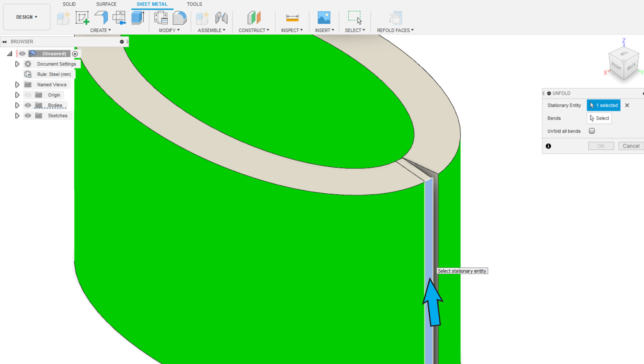Toggle visibility of Bodies folder

pos(28,105)
